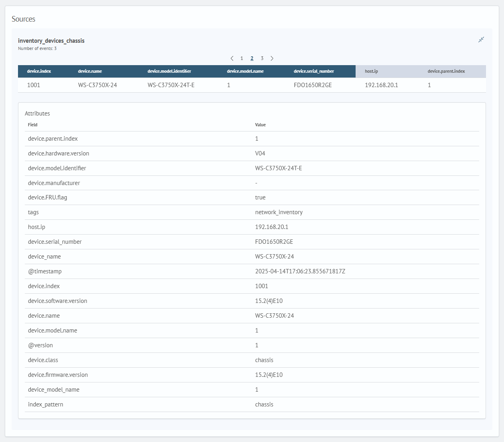Go to next page arrow
Image resolution: width=504 pixels, height=442 pixels.
pos(272,58)
